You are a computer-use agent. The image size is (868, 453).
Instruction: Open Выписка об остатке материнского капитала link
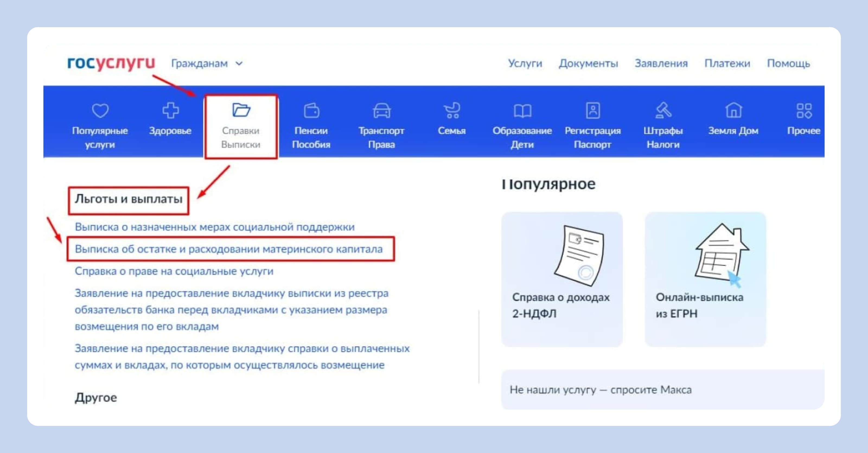228,249
